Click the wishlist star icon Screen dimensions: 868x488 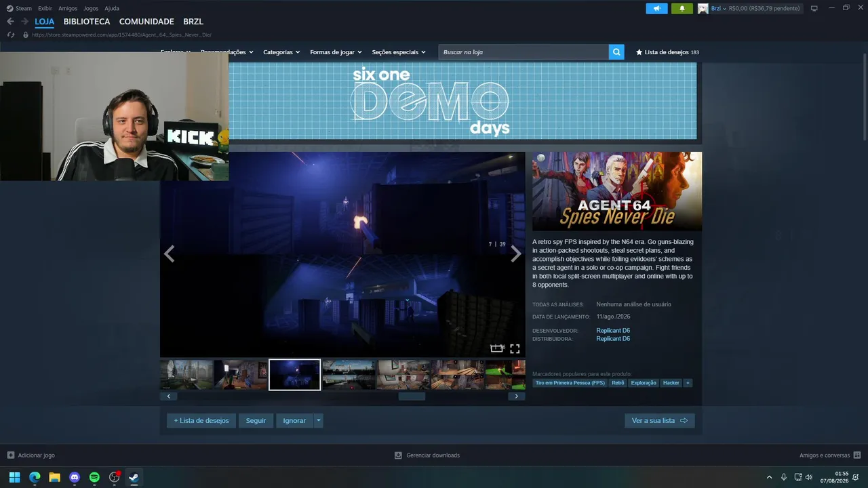click(639, 52)
